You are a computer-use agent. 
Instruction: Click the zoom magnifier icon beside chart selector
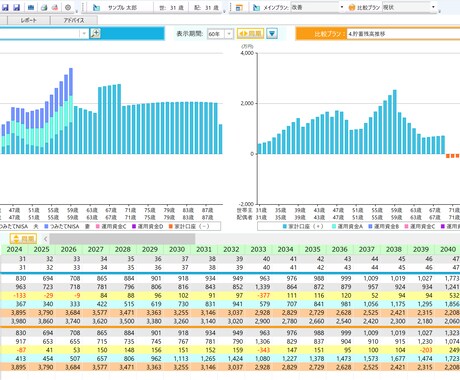(95, 33)
